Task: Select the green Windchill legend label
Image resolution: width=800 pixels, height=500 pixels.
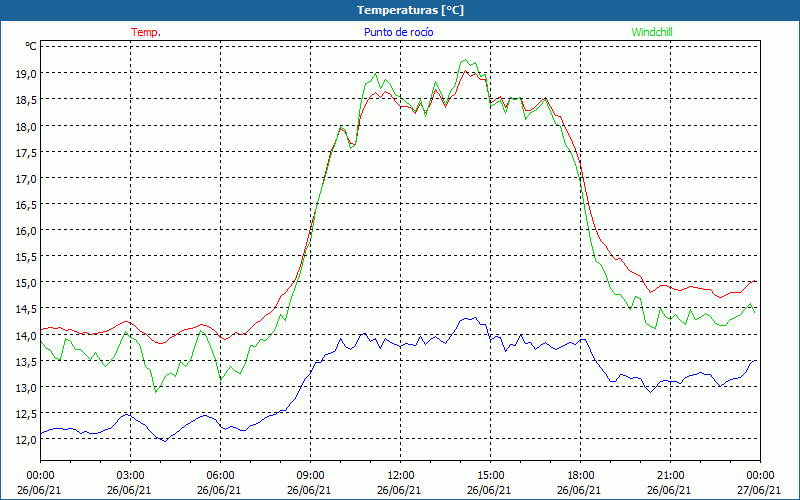Action: tap(652, 32)
